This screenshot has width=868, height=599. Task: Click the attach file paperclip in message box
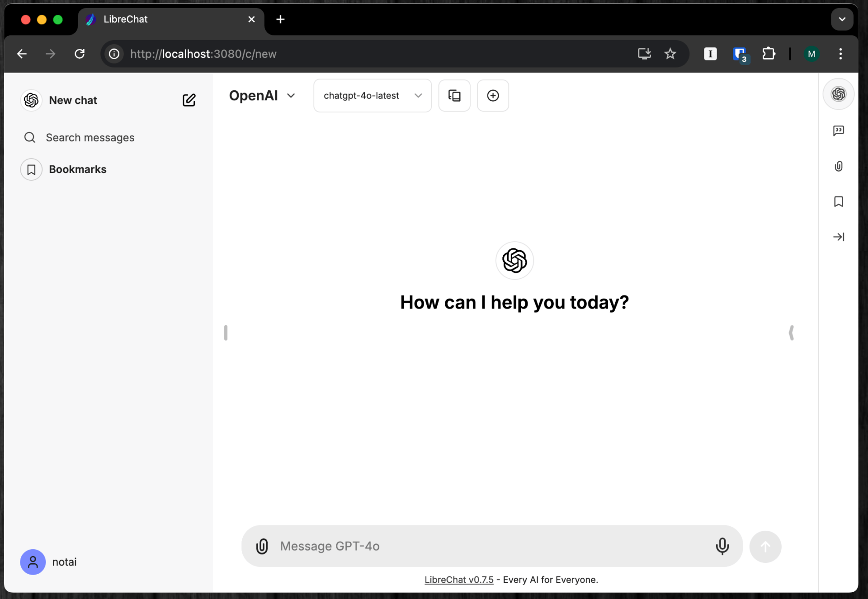click(262, 546)
